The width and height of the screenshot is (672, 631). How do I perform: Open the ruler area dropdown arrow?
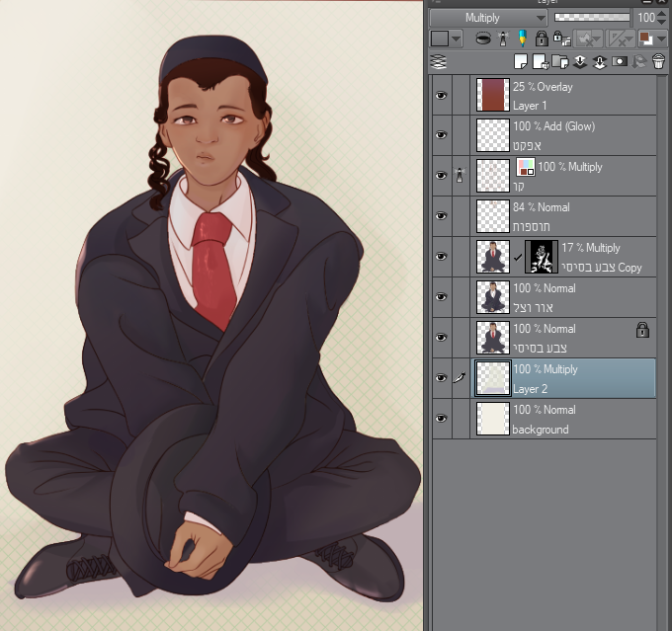[x=630, y=39]
